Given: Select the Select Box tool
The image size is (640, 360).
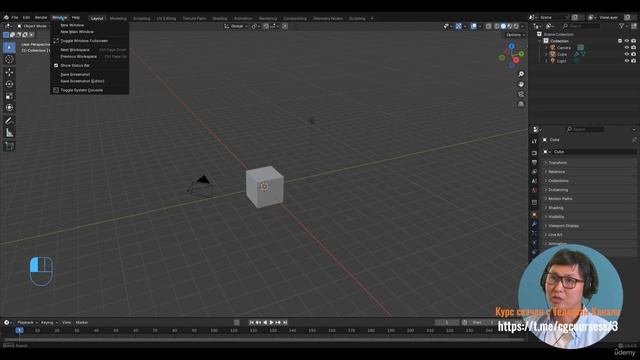Looking at the screenshot, I should 9,48.
